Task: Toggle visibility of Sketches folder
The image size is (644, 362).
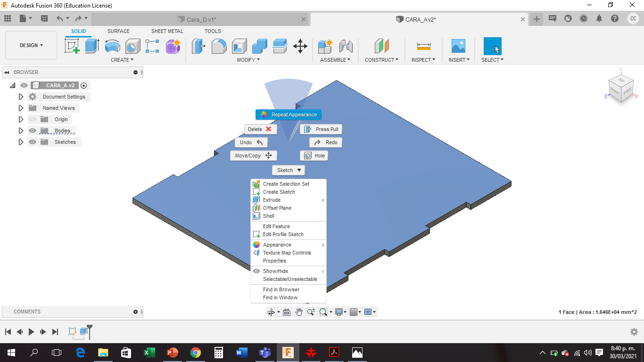Action: (x=33, y=142)
